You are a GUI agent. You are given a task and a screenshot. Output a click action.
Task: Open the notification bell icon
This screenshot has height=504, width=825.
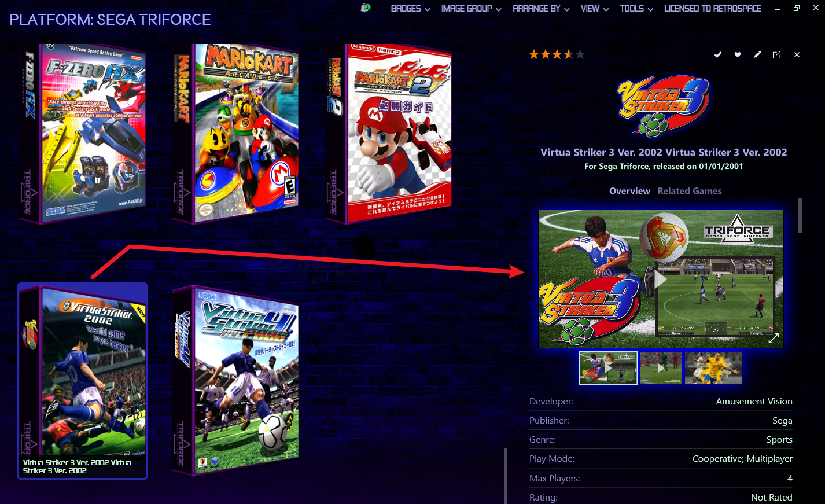pos(364,8)
